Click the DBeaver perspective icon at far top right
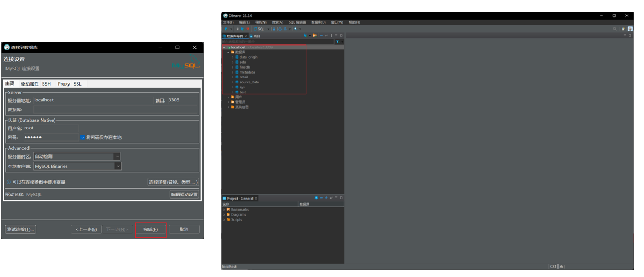The width and height of the screenshot is (644, 277). point(630,29)
